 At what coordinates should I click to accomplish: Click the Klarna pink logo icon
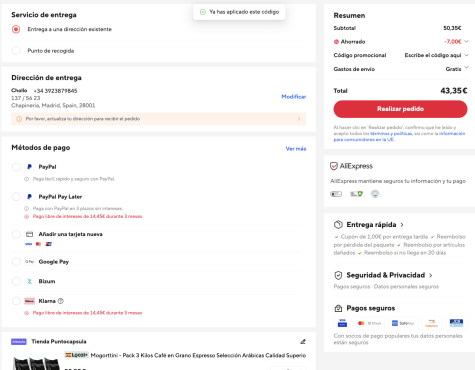click(29, 301)
